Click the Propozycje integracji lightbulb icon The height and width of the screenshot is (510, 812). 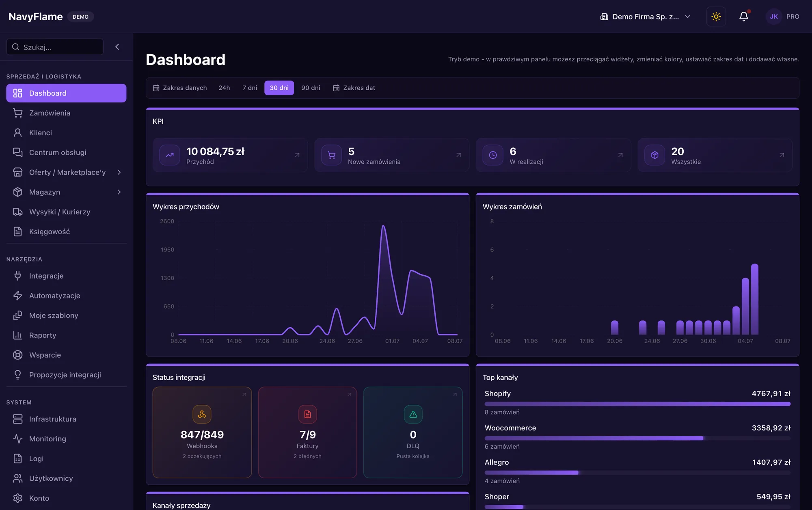17,375
